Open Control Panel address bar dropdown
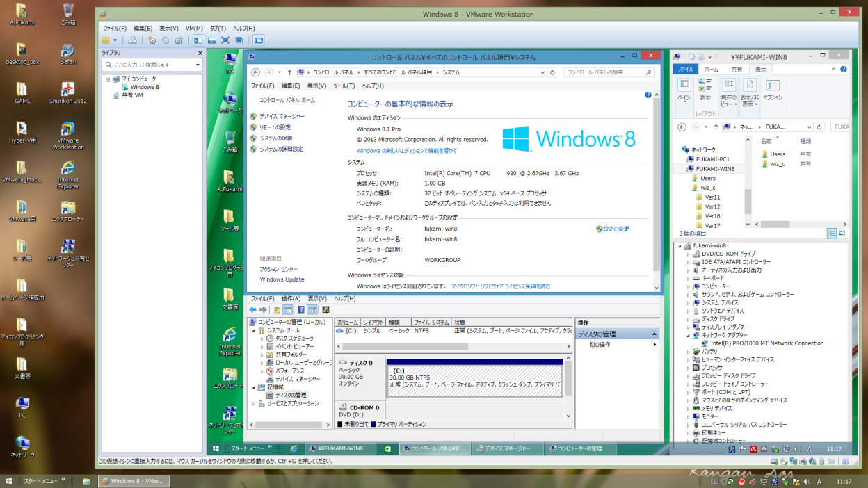Screen dimensions: 868x488 542,72
